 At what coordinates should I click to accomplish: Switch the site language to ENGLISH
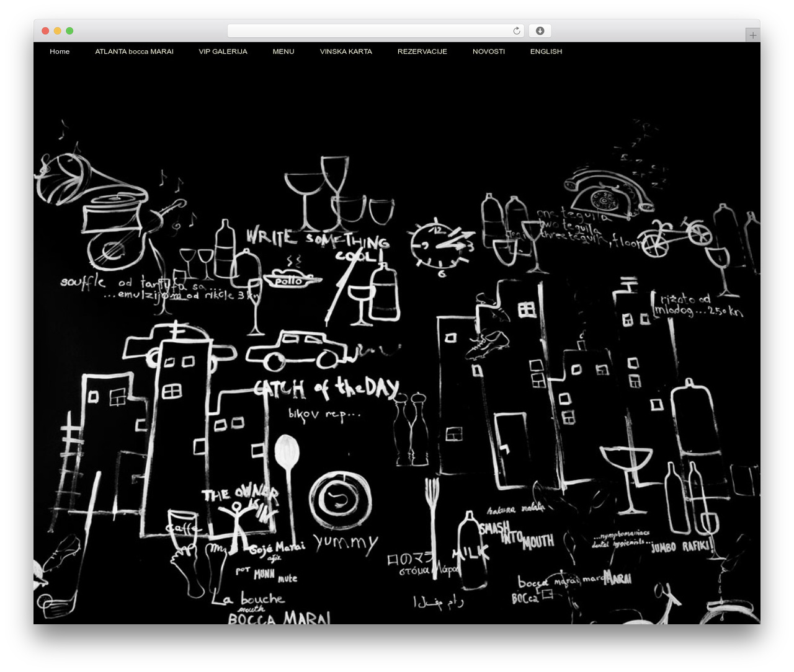click(546, 51)
